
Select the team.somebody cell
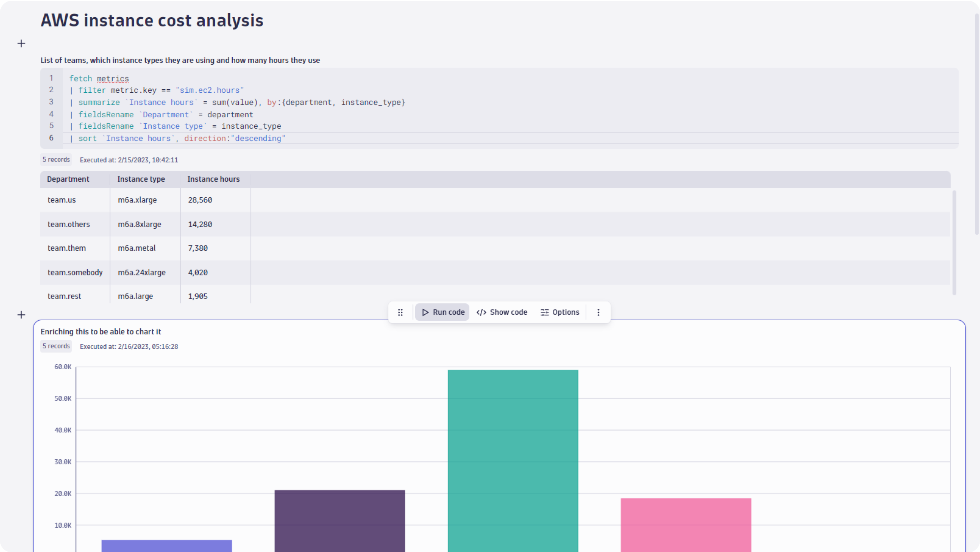[x=75, y=272]
